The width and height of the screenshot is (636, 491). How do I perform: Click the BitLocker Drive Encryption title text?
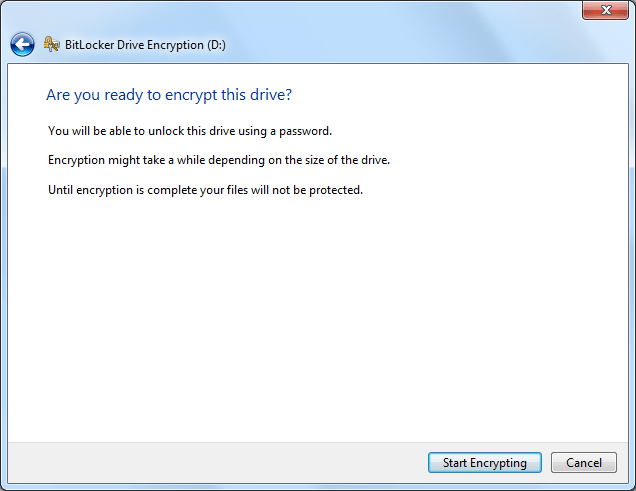(134, 45)
